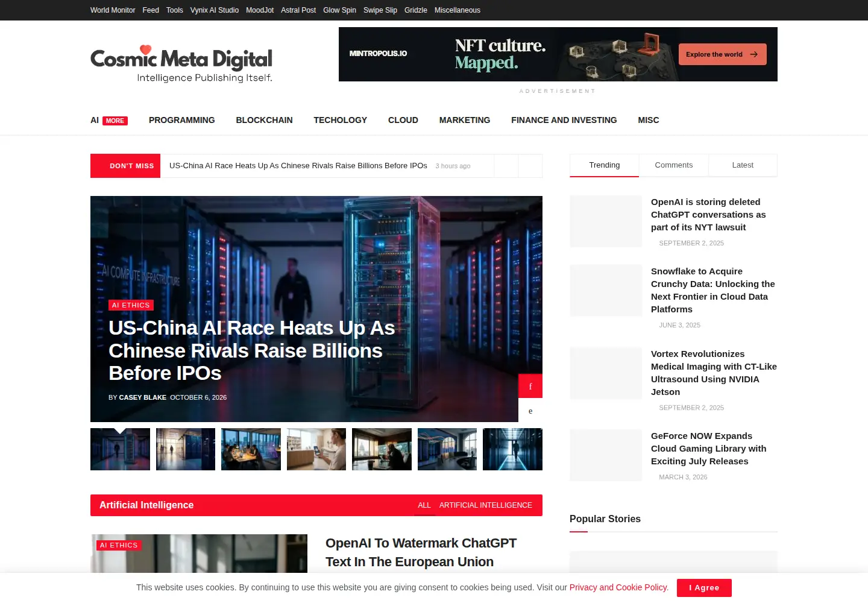Viewport: 868px width, 603px height.
Task: Click the Cosmic Meta Digital logo
Action: 181,64
